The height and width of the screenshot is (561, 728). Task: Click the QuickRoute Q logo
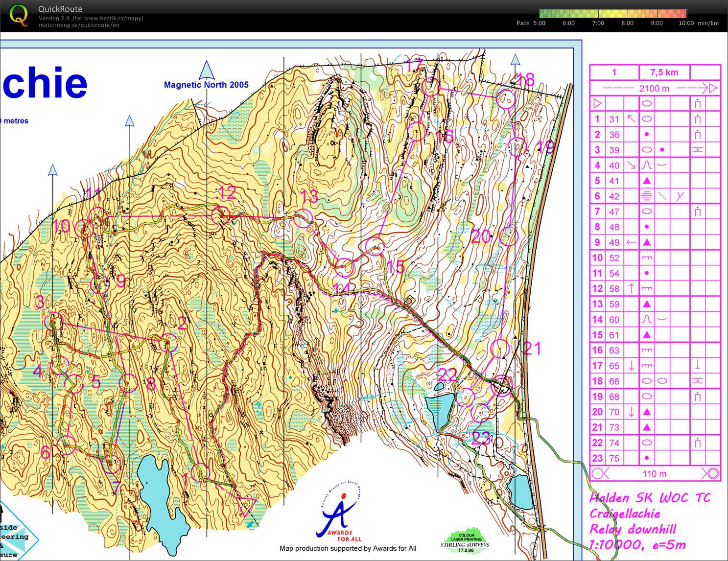19,15
